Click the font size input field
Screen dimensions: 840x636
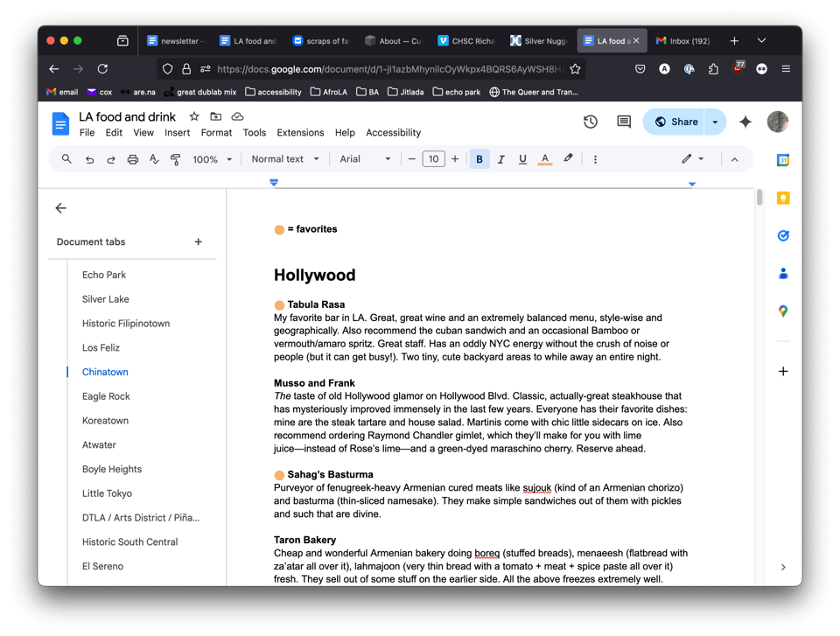coord(433,159)
